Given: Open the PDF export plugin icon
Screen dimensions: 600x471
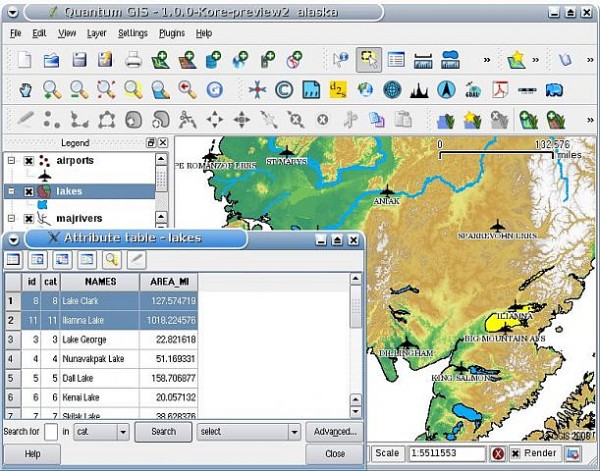Looking at the screenshot, I should tap(500, 90).
